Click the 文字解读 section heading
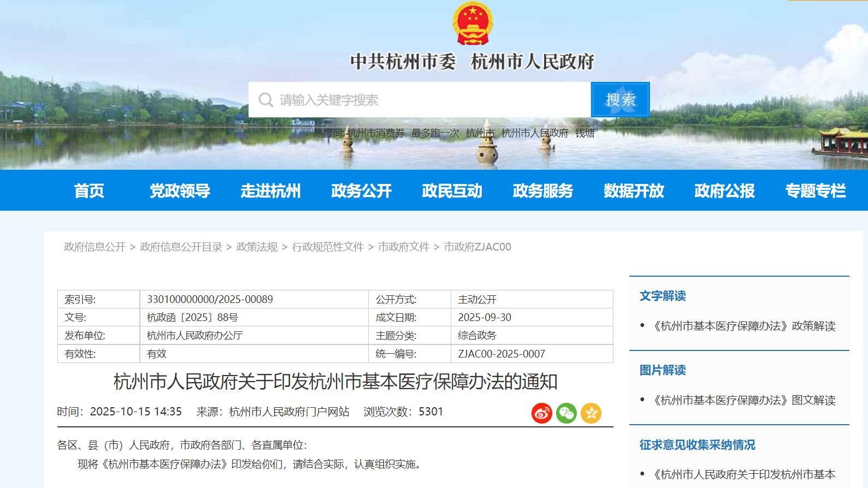The image size is (868, 488). pyautogui.click(x=663, y=296)
